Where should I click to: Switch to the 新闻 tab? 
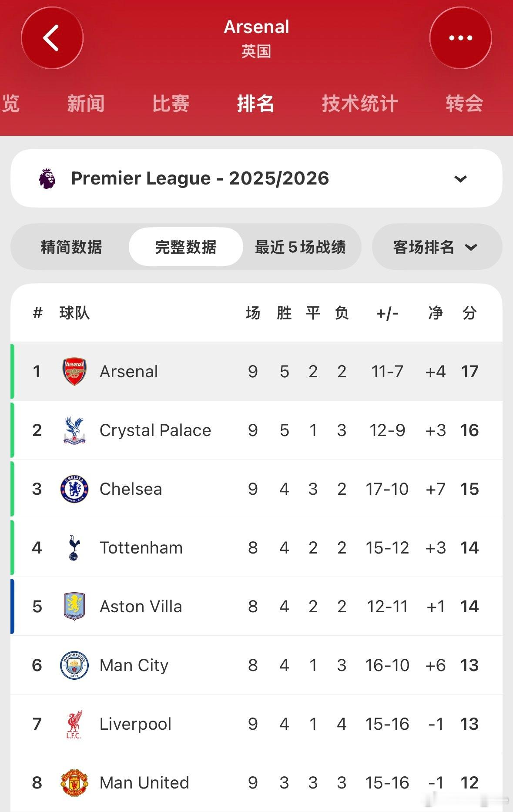tap(86, 104)
